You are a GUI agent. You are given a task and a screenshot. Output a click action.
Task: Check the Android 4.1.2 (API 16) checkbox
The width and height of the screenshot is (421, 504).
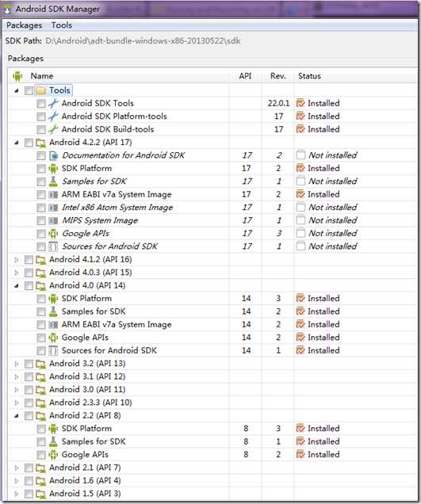point(29,259)
